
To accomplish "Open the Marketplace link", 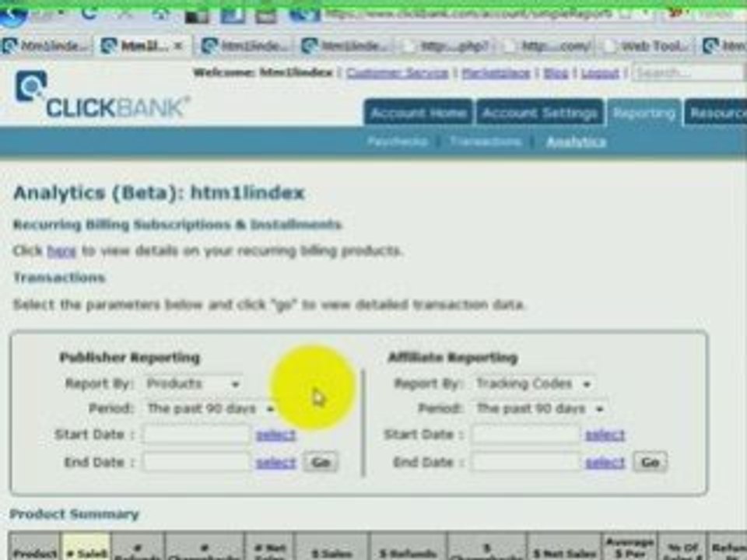I will pyautogui.click(x=496, y=73).
